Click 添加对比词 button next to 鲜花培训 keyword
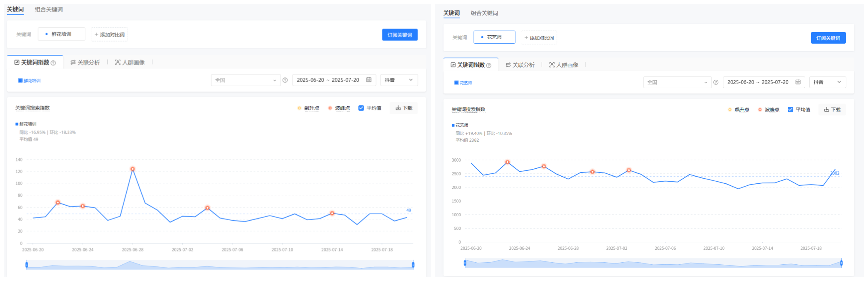This screenshot has width=868, height=281. 109,35
